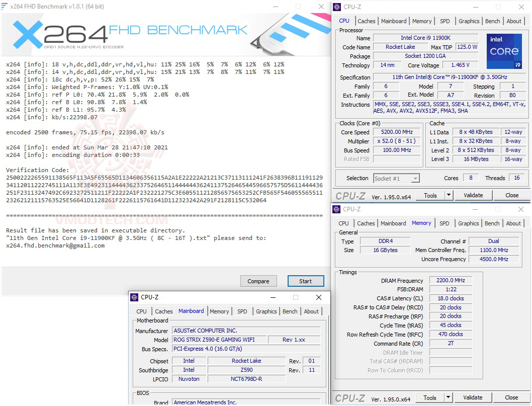This screenshot has height=406, width=532.
Task: Select the SPD tab in the Memory CPU-Z window
Action: (444, 223)
